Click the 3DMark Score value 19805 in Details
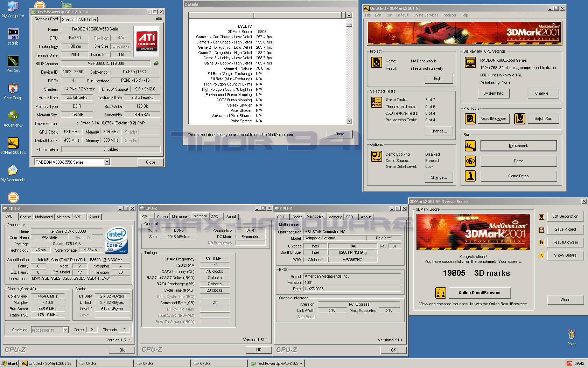 (x=261, y=32)
